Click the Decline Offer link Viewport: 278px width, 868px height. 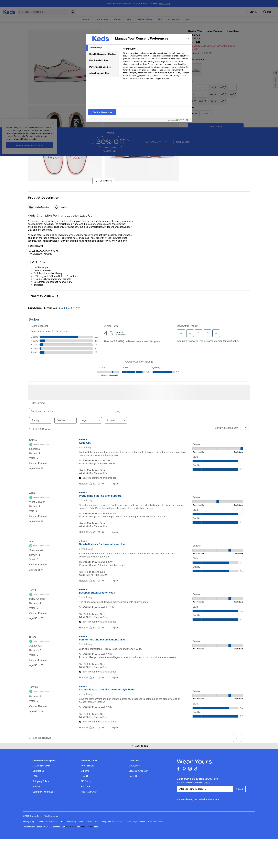[183, 142]
